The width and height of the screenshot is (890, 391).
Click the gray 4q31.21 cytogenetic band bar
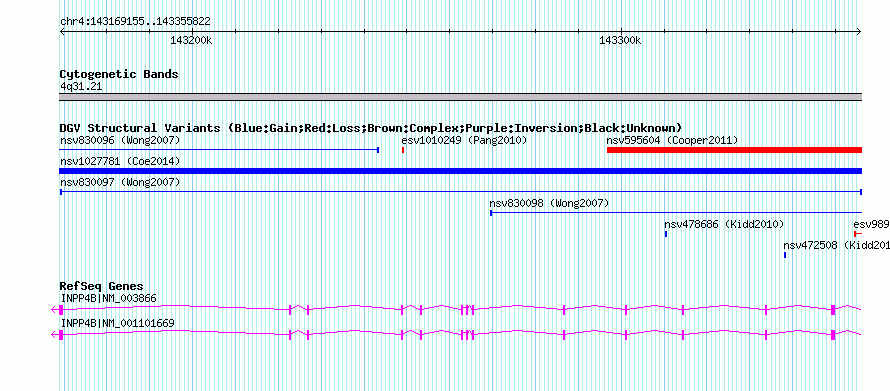pyautogui.click(x=461, y=97)
